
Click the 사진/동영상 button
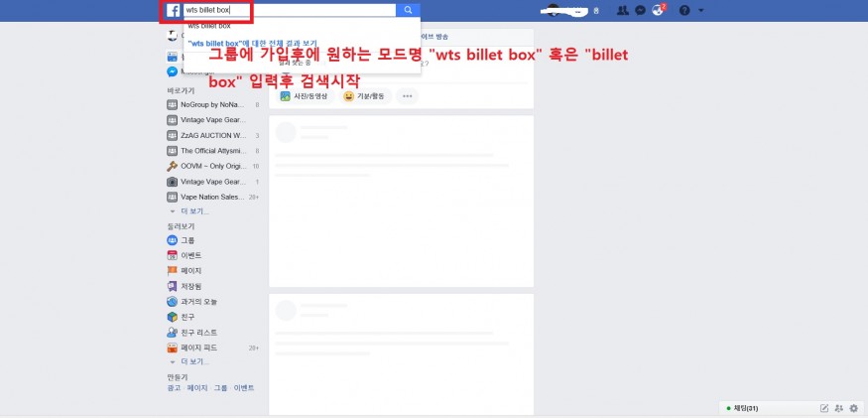click(x=307, y=96)
